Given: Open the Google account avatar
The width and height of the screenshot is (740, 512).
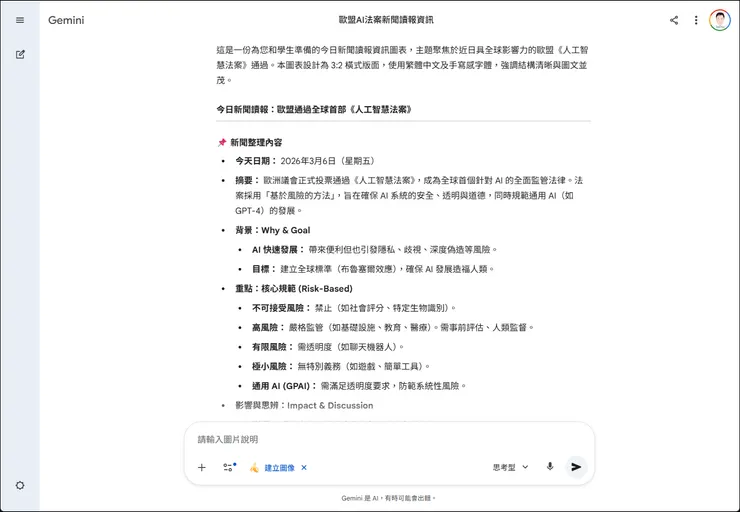Looking at the screenshot, I should point(720,20).
